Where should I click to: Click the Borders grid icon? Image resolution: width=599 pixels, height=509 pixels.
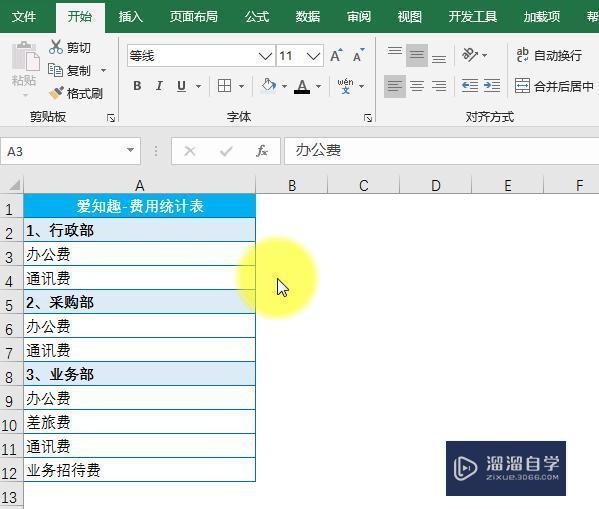point(224,86)
